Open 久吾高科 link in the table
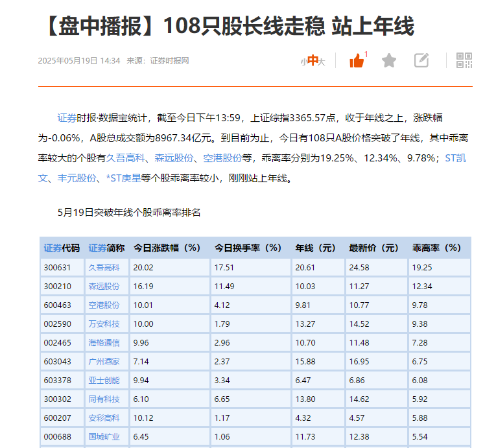This screenshot has height=448, width=496. (104, 268)
